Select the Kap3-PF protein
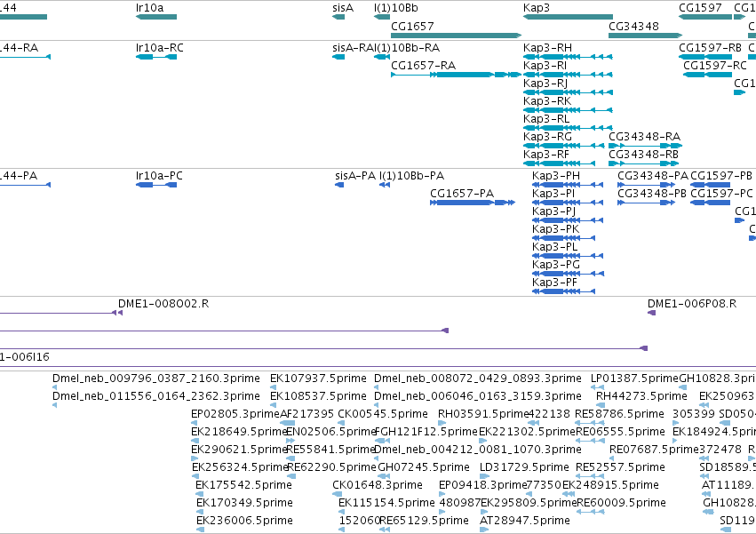The width and height of the screenshot is (756, 534). pos(563,291)
